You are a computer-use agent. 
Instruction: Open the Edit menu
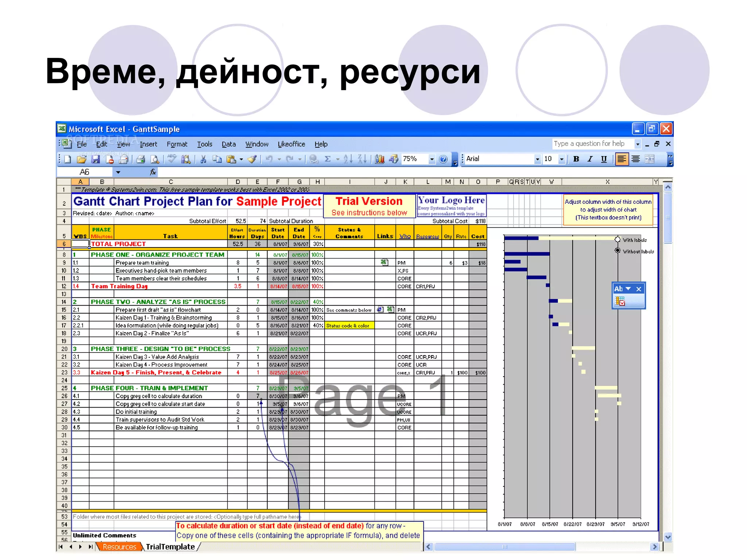click(x=102, y=144)
